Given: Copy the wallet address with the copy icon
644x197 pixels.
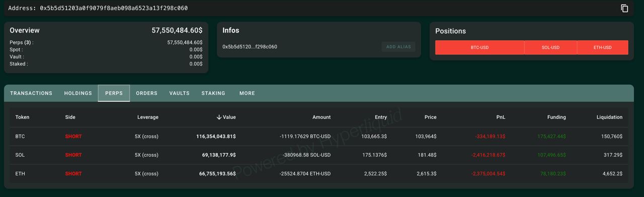Looking at the screenshot, I should point(624,8).
